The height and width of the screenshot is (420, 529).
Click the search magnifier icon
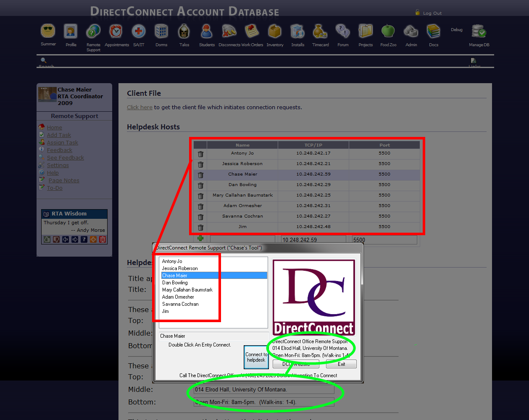(x=43, y=60)
